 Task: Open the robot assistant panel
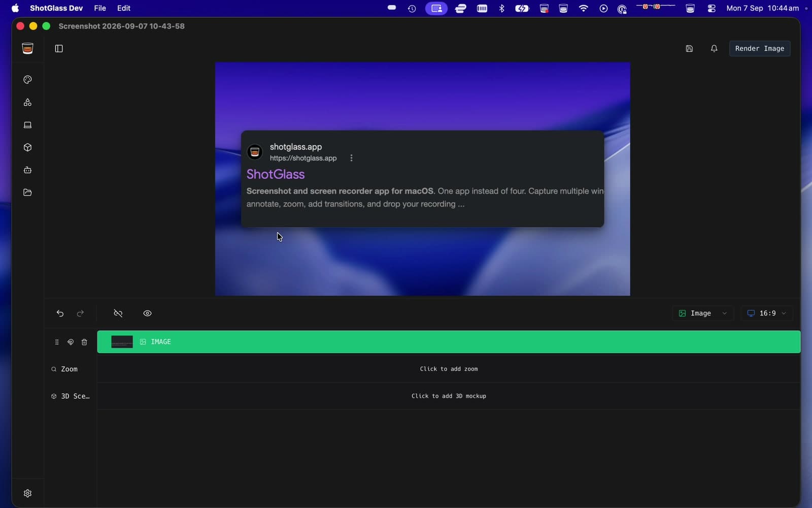pos(27,170)
